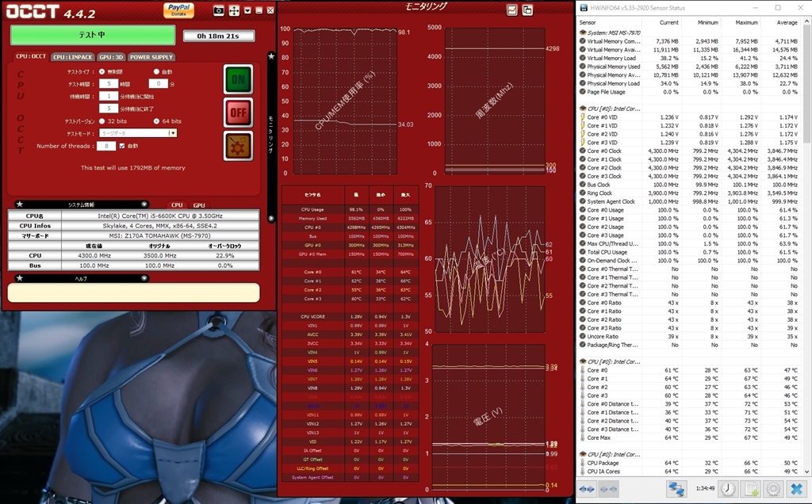Click the idle period at start field
The image size is (812, 504).
coord(108,96)
